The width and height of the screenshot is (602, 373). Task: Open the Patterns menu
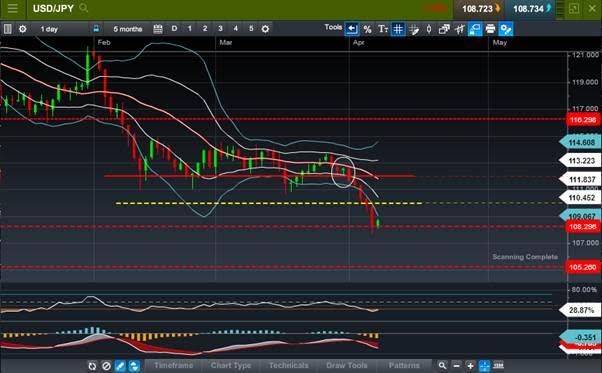[x=404, y=365]
